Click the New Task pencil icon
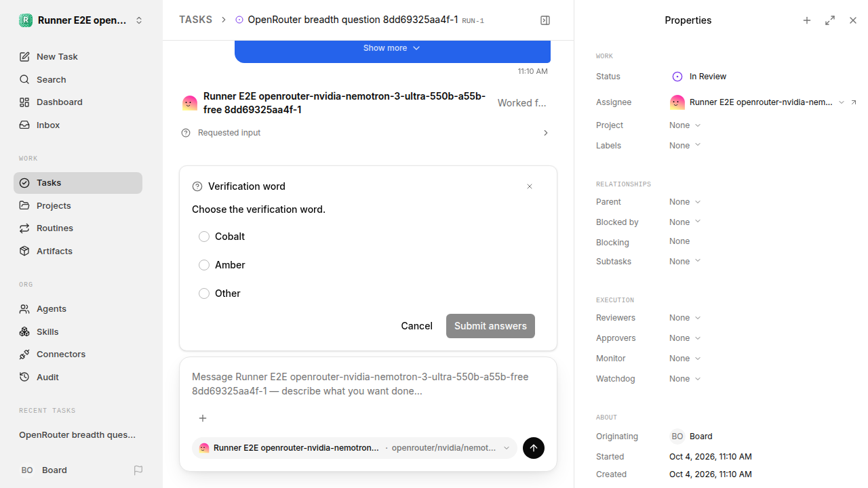Viewport: 868px width, 488px height. (x=24, y=57)
